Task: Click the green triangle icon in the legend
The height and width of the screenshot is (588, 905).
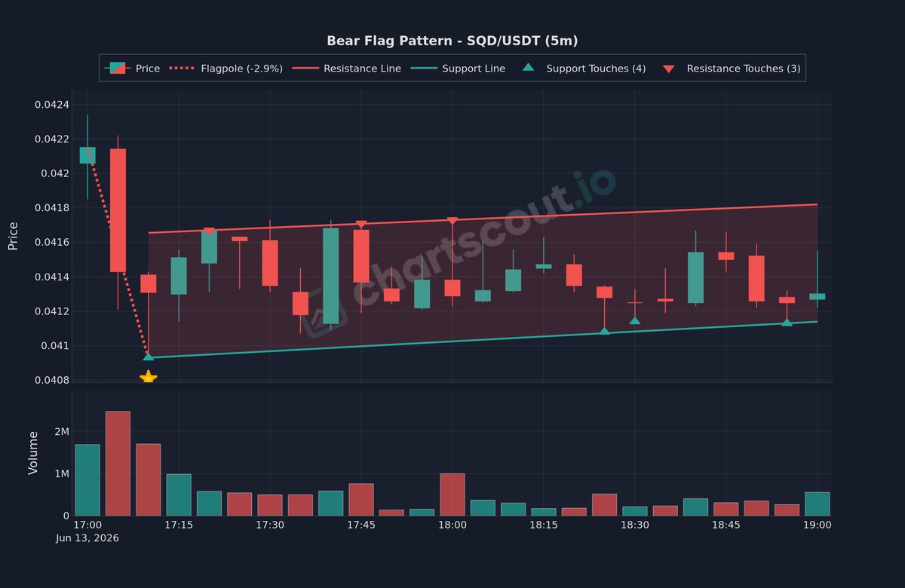Action: coord(529,68)
